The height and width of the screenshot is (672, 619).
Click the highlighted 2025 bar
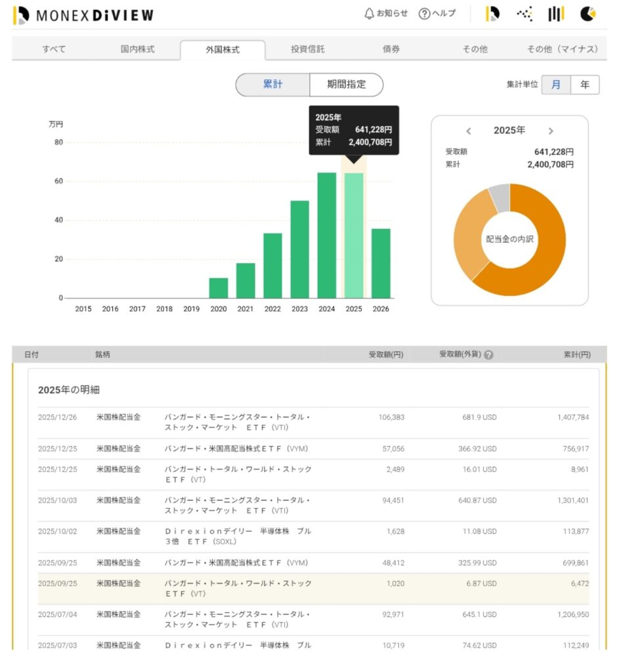[354, 236]
